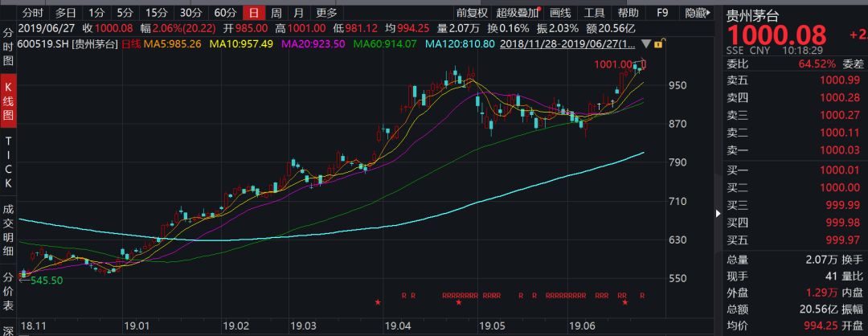
Task: Select the highlighted 日 daily period tab
Action: click(253, 13)
